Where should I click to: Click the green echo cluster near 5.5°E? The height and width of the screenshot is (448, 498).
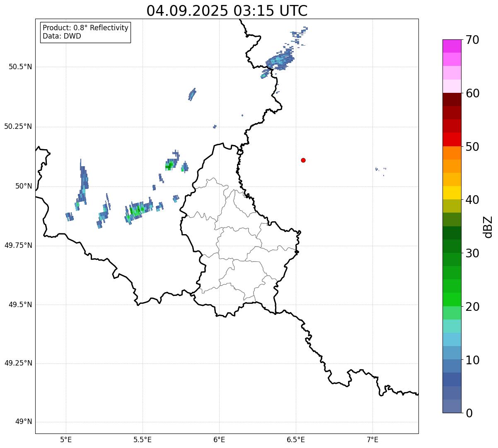click(x=139, y=211)
